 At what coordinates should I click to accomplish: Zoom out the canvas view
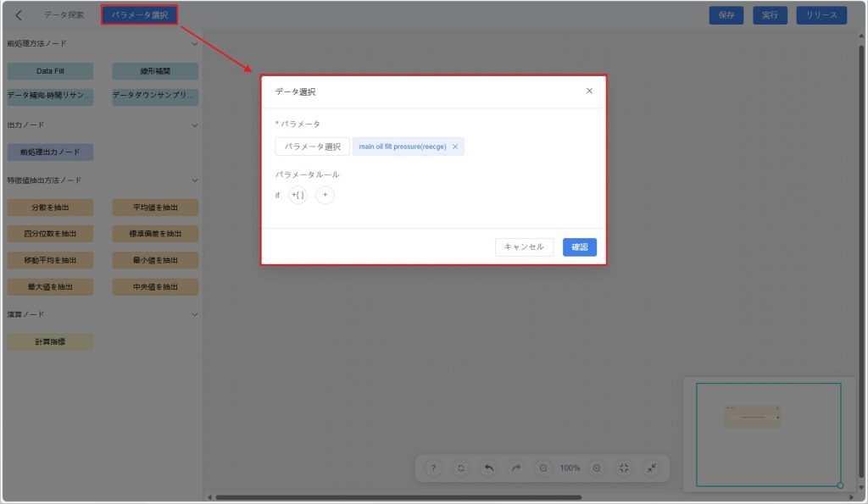pos(543,468)
